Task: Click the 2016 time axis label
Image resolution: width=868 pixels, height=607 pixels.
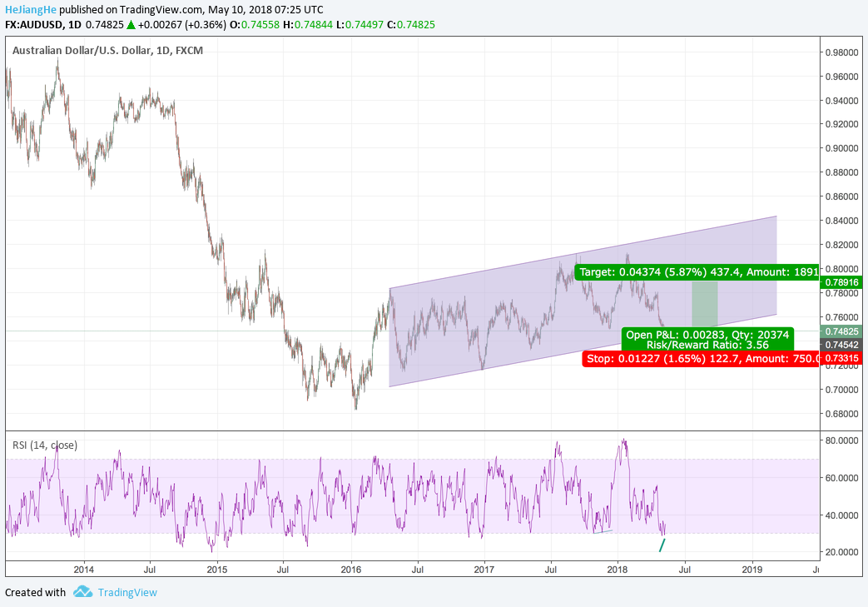Action: tap(351, 570)
